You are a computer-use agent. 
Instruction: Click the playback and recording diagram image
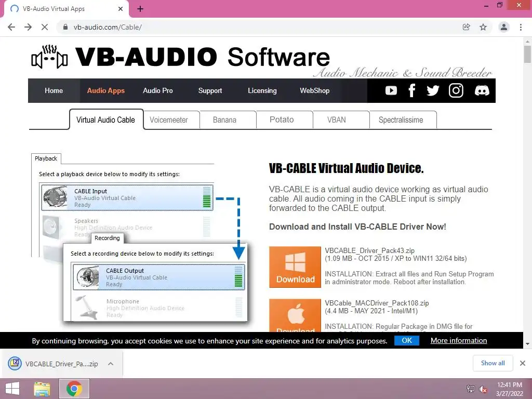point(139,237)
